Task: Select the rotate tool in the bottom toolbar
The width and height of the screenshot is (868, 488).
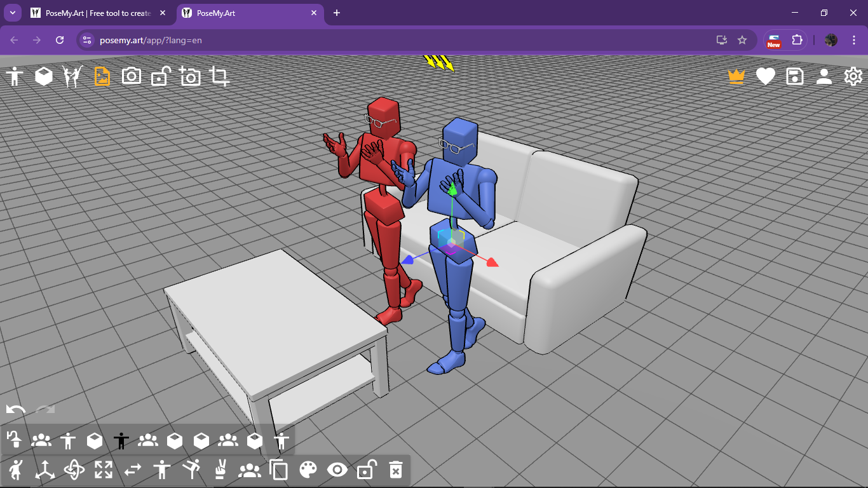Action: tap(74, 470)
